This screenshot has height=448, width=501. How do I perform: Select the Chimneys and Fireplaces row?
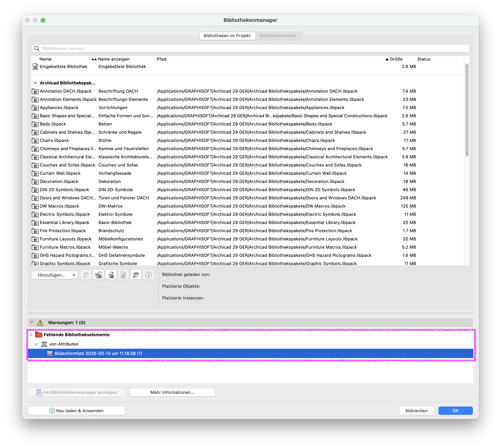[248, 149]
